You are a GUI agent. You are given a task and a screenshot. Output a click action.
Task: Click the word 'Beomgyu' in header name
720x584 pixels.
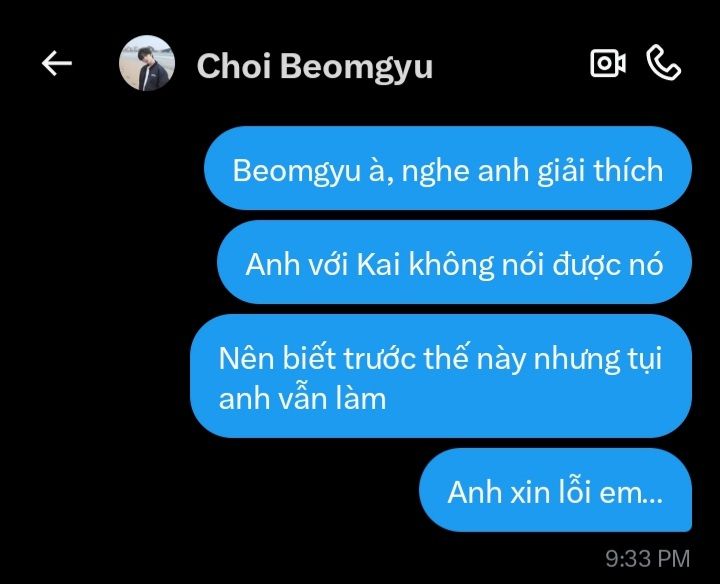(x=356, y=67)
